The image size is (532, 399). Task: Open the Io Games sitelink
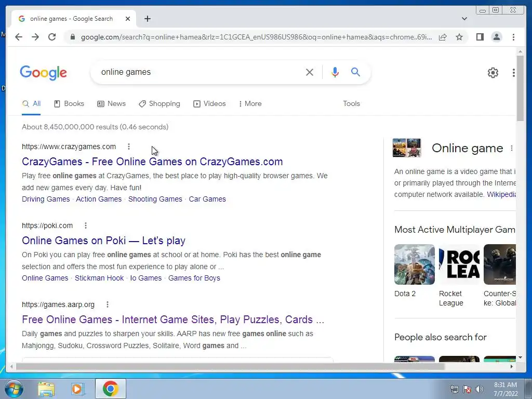point(146,278)
